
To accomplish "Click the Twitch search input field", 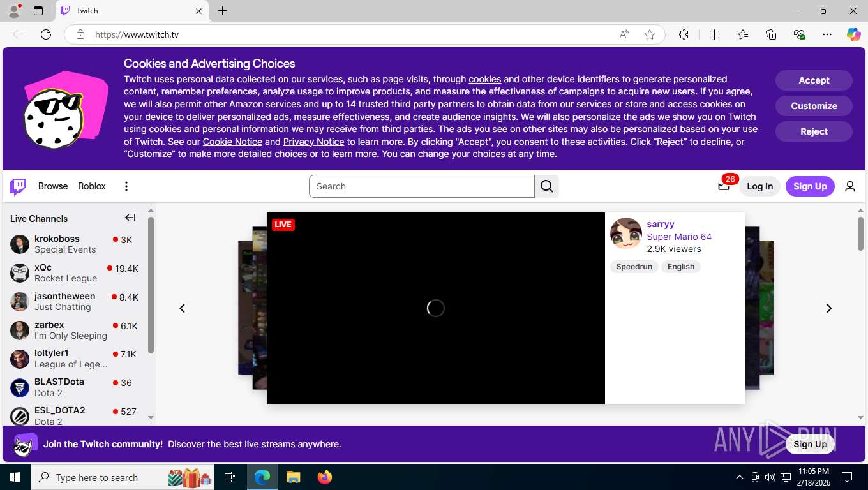I will [422, 186].
